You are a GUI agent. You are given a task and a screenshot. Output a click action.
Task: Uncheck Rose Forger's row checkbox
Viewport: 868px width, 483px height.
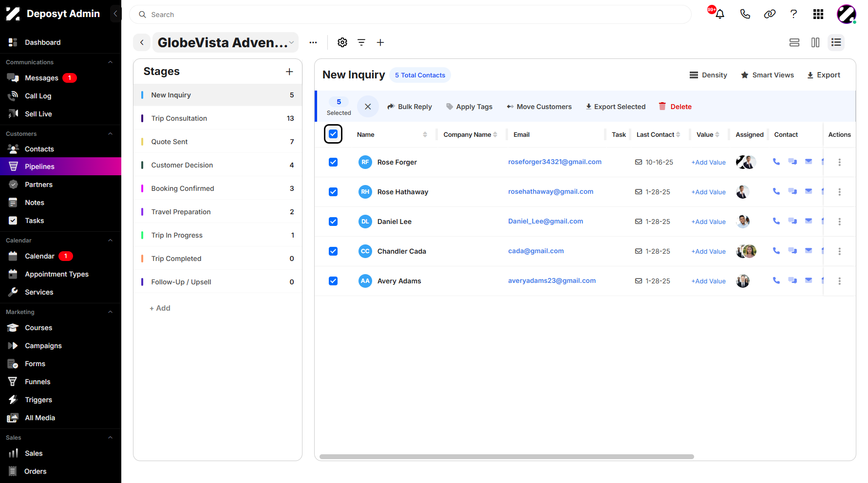click(x=333, y=162)
